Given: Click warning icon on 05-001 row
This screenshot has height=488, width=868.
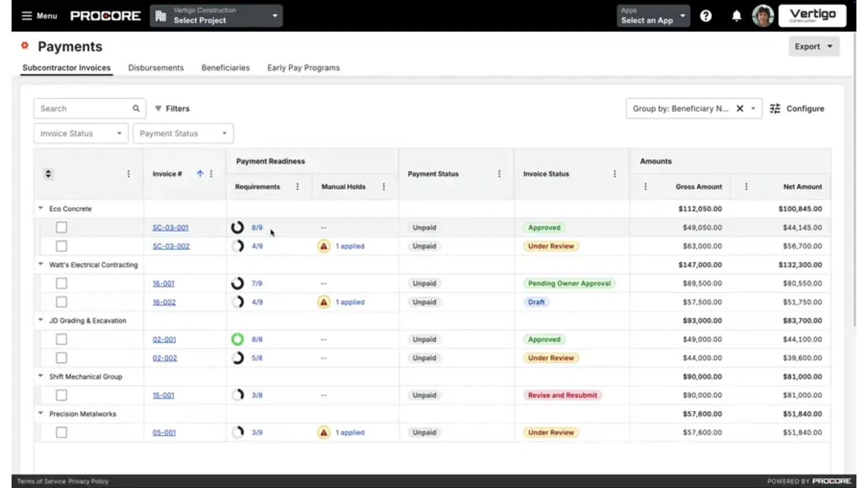Looking at the screenshot, I should coord(324,432).
